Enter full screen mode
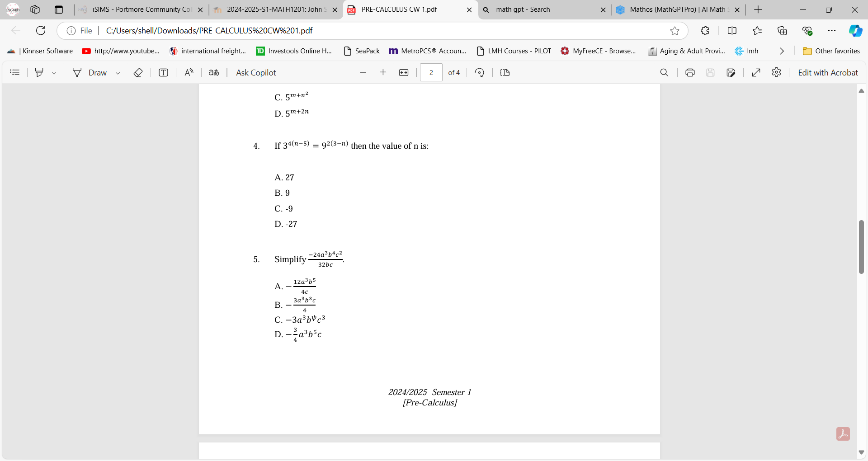The width and height of the screenshot is (868, 461). [x=756, y=72]
